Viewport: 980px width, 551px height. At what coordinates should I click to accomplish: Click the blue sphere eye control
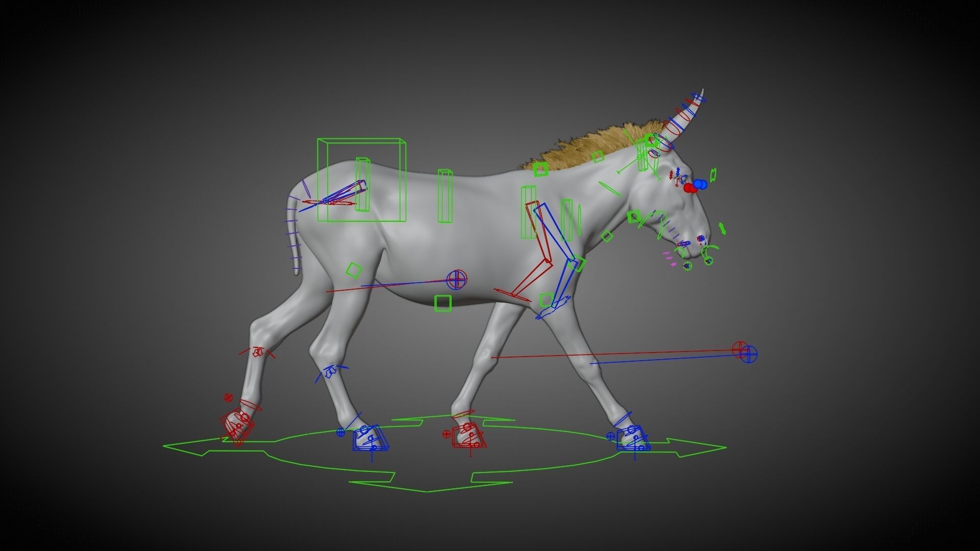[x=700, y=184]
